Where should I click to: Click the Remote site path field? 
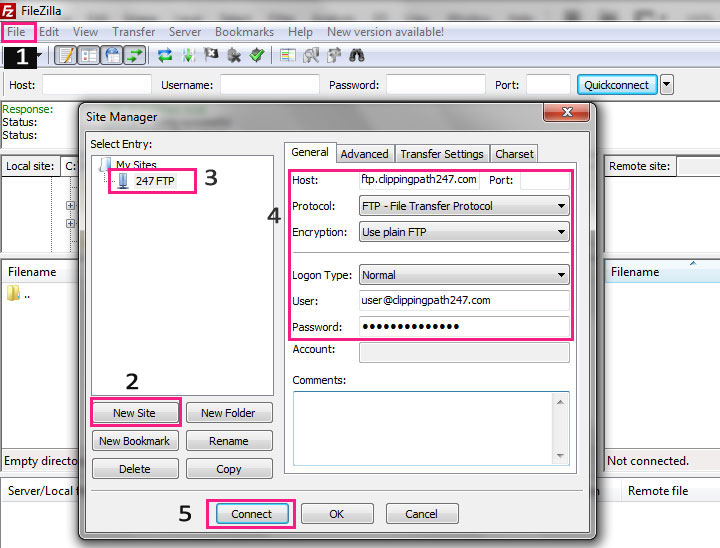698,166
